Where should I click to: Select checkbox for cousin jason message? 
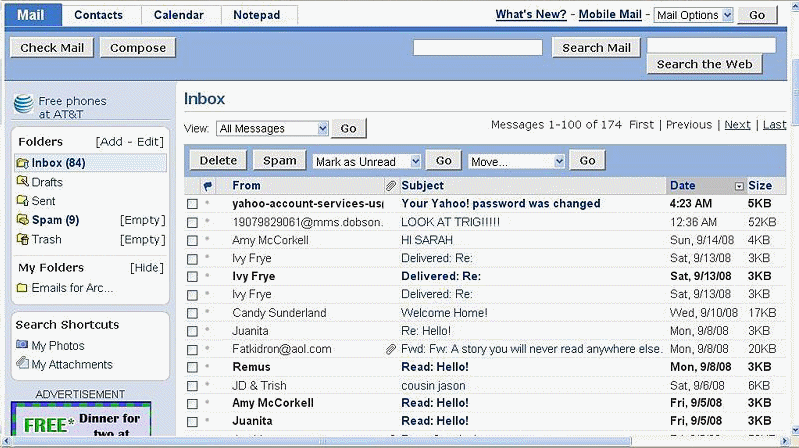(x=192, y=386)
